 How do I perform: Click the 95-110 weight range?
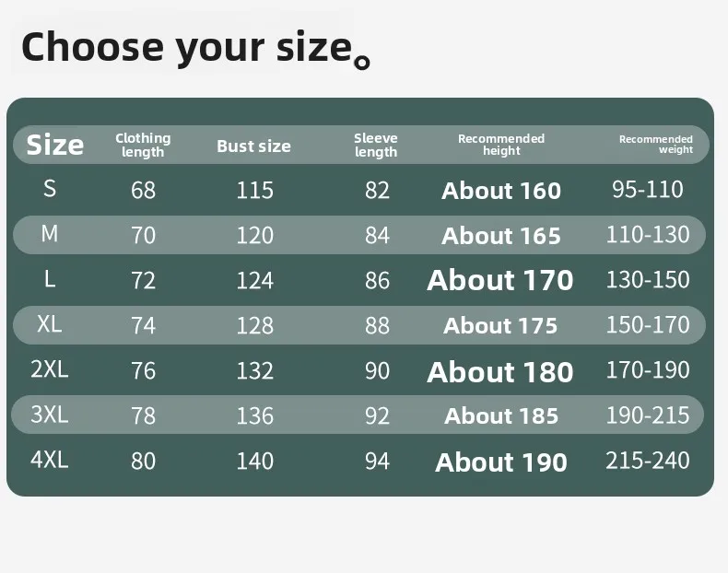pyautogui.click(x=648, y=189)
